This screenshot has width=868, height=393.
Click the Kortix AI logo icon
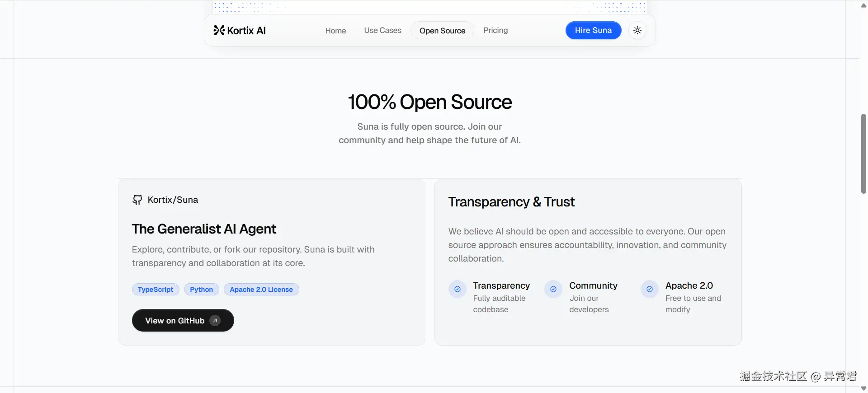point(219,30)
